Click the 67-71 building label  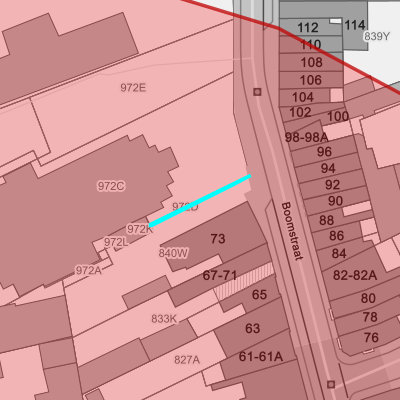click(x=220, y=276)
